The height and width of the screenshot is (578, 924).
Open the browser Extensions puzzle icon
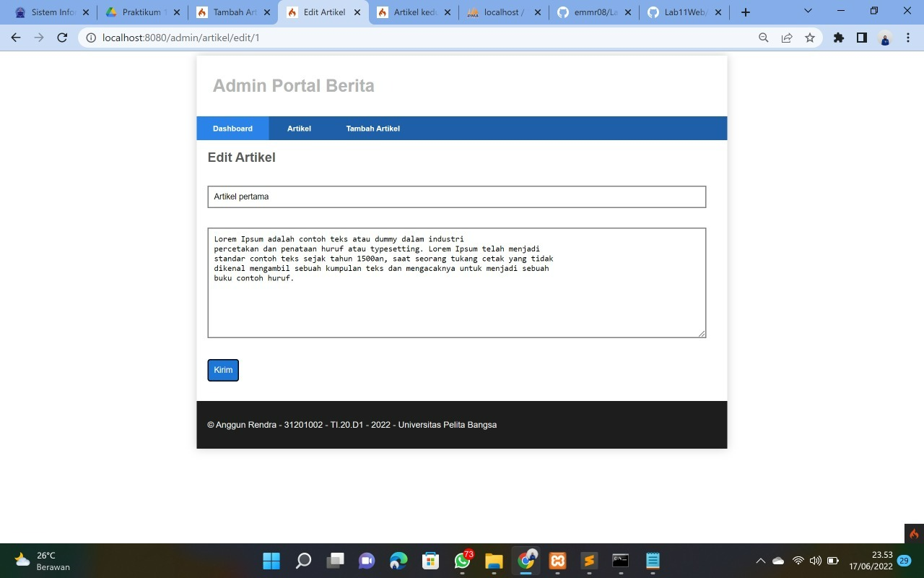click(837, 38)
